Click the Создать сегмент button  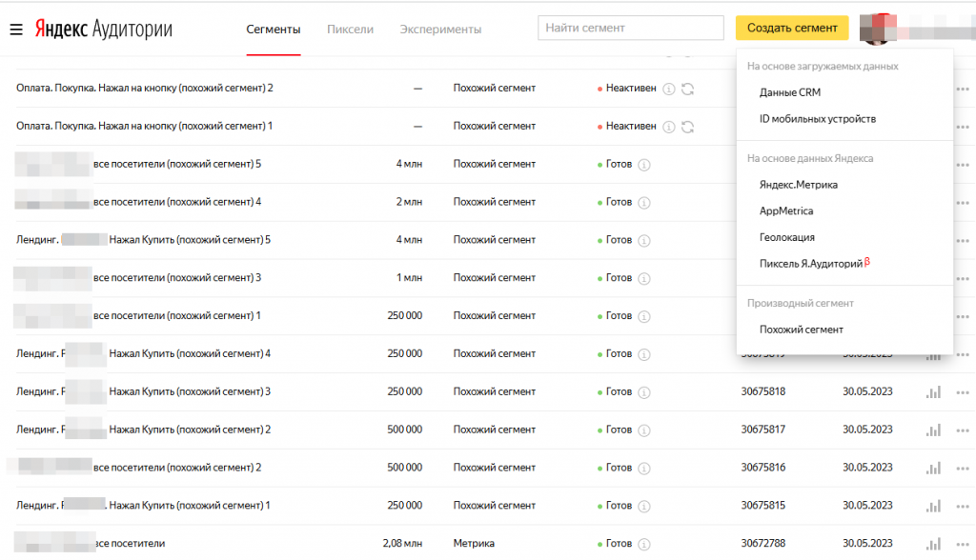(792, 28)
